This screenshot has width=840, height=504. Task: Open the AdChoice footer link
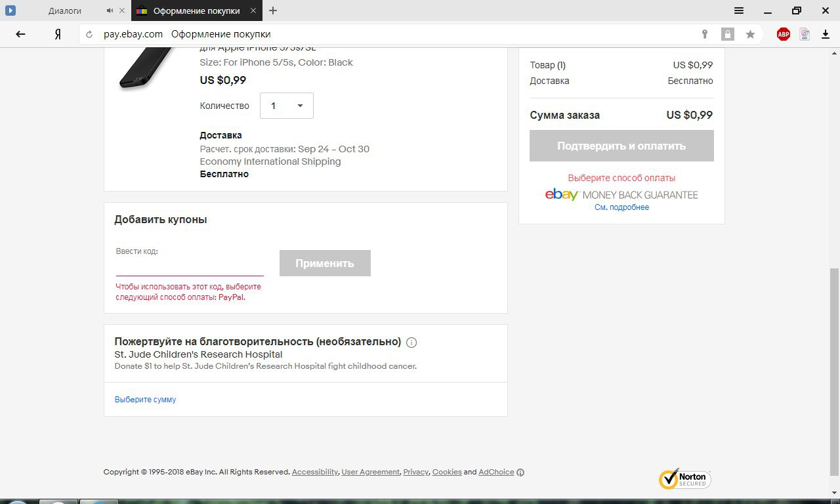coord(496,472)
